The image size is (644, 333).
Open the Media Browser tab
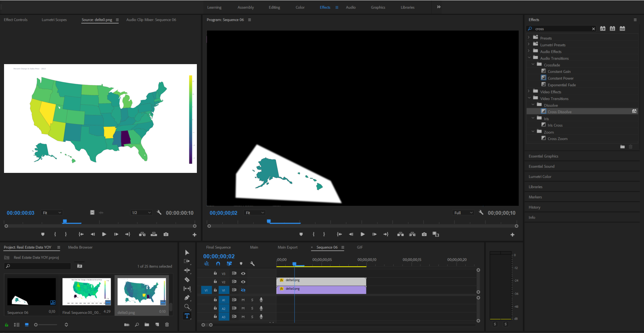point(80,247)
